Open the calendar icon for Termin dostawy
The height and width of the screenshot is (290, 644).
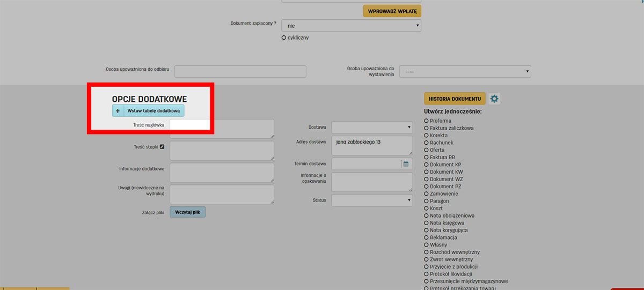click(406, 164)
